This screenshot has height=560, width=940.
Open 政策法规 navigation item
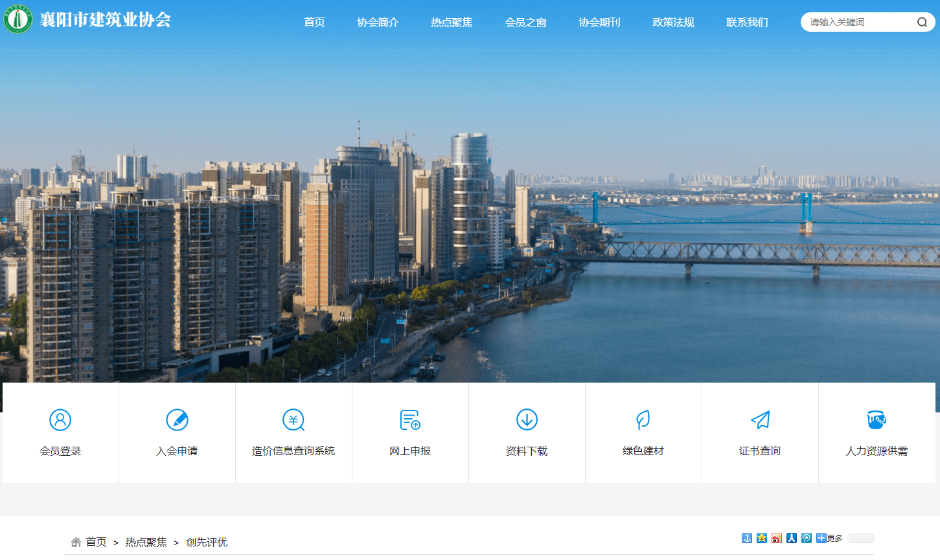(x=673, y=22)
